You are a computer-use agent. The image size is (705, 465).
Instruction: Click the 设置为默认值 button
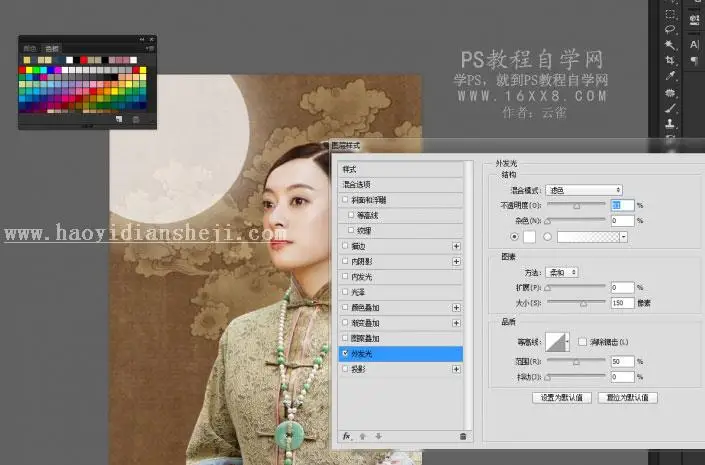[562, 398]
